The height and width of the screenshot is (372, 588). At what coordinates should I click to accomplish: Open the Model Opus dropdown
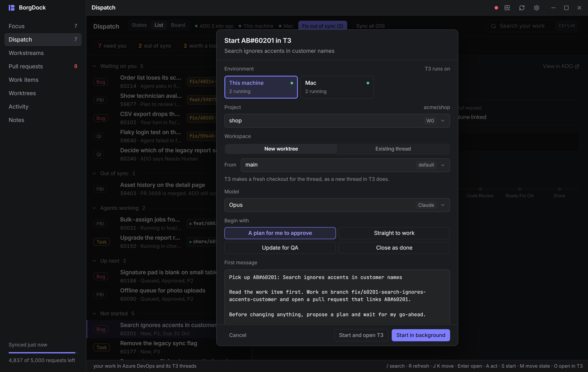(337, 205)
